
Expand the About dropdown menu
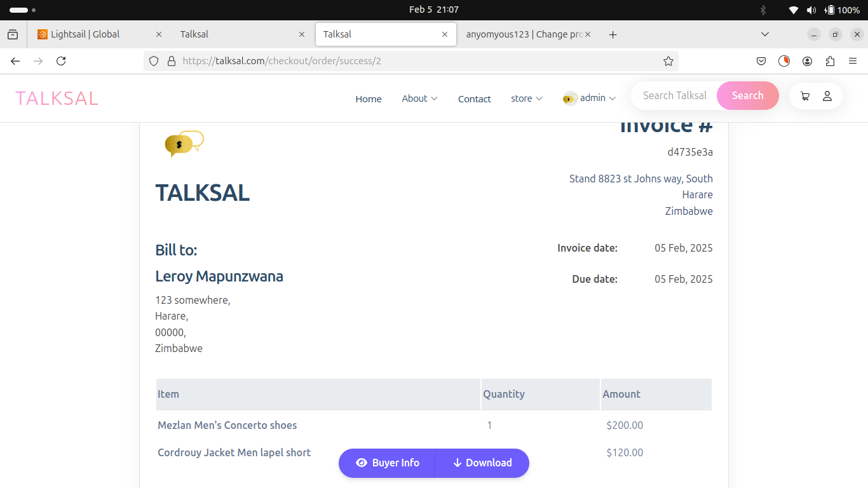click(419, 98)
